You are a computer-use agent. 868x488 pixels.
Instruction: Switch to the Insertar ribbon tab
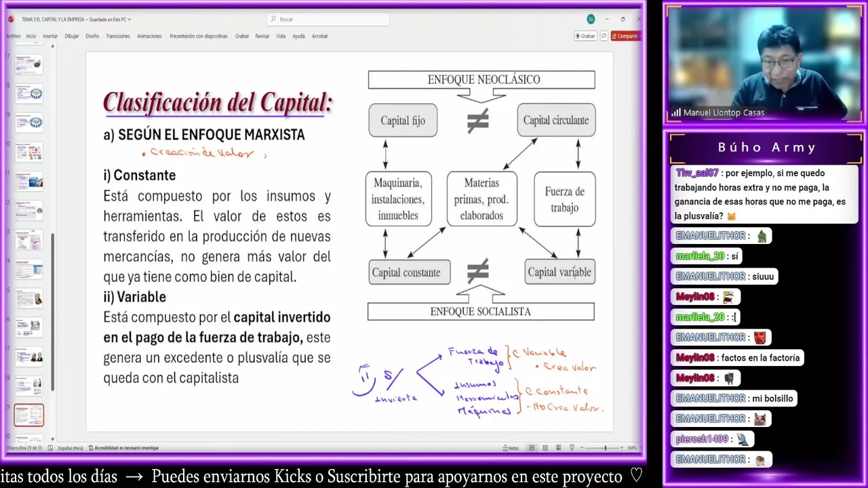click(x=50, y=36)
